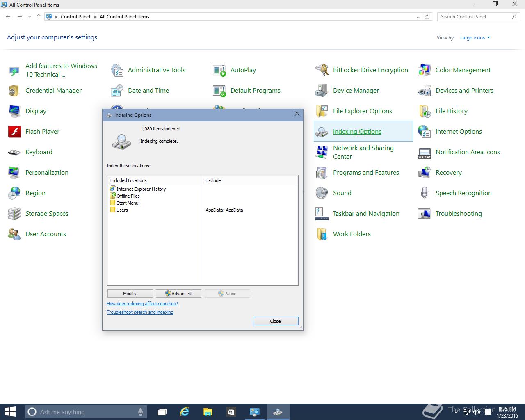The width and height of the screenshot is (525, 420).
Task: Open Credential Manager icon
Action: (x=14, y=91)
